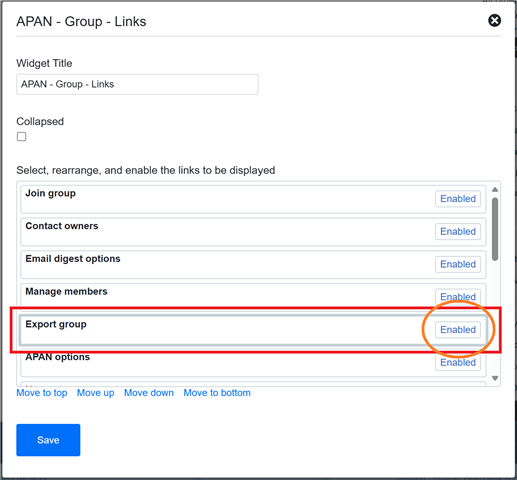Save the widget settings
Image resolution: width=517 pixels, height=480 pixels.
(48, 440)
